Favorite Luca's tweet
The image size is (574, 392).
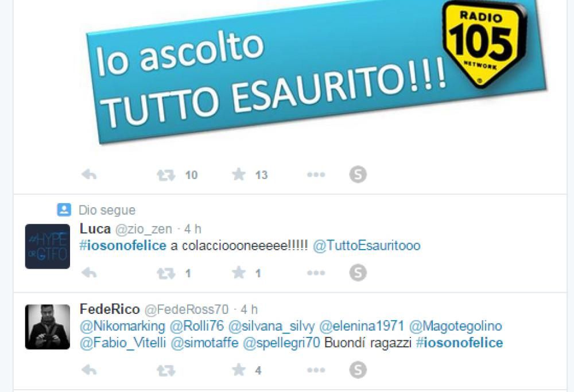point(239,272)
